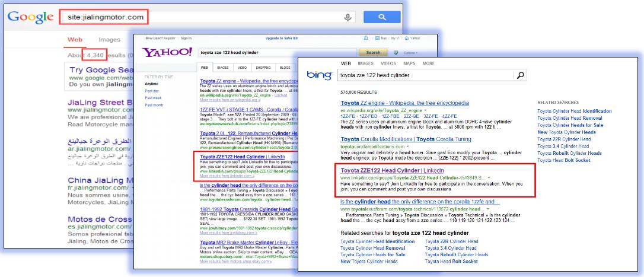This screenshot has height=277, width=644.
Task: Open Yahoo Toyota MR2 Brake Master Cylinder result
Action: click(x=248, y=242)
